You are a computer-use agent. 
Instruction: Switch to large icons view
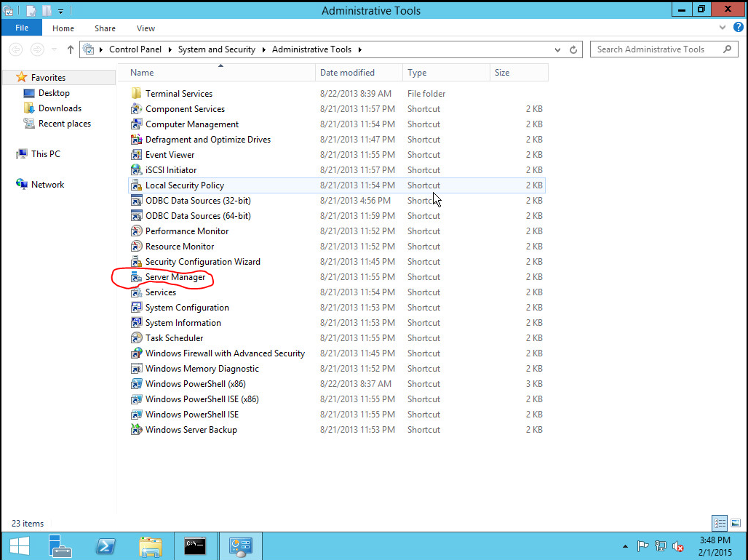[734, 524]
